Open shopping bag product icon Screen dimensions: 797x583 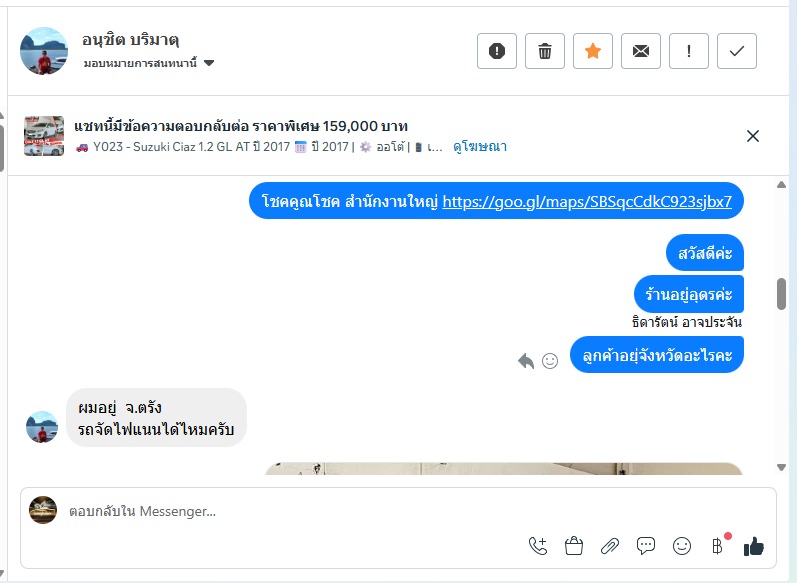click(x=574, y=546)
